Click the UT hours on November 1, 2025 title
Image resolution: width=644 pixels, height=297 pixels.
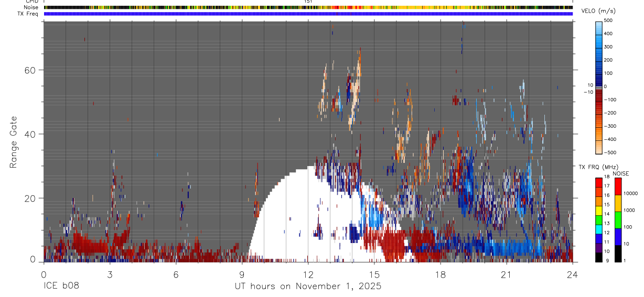tap(308, 287)
